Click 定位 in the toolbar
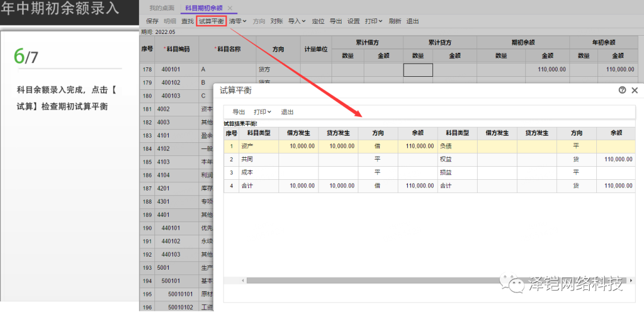Image resolution: width=644 pixels, height=312 pixels. 318,21
